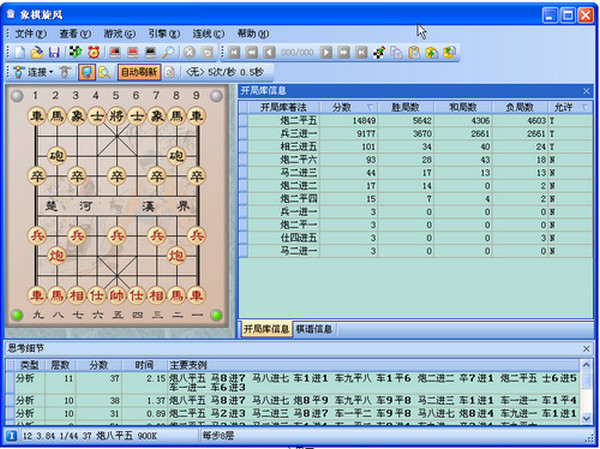600x449 pixels.
Task: Click the move counter 000/000 field
Action: (x=297, y=52)
